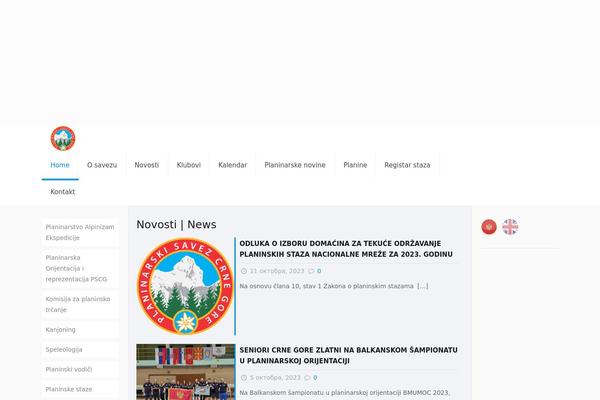Open the Kanjoning sidebar link
Screen dimensions: 600x400
coord(80,330)
